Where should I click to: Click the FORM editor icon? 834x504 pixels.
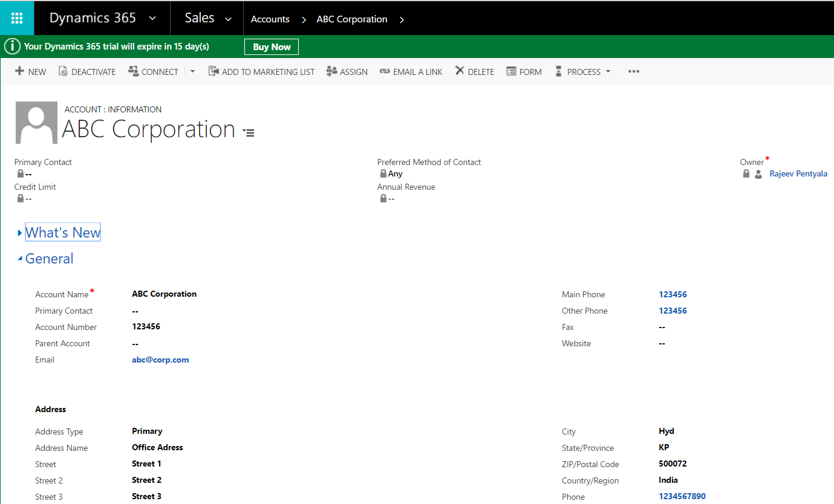pos(511,71)
